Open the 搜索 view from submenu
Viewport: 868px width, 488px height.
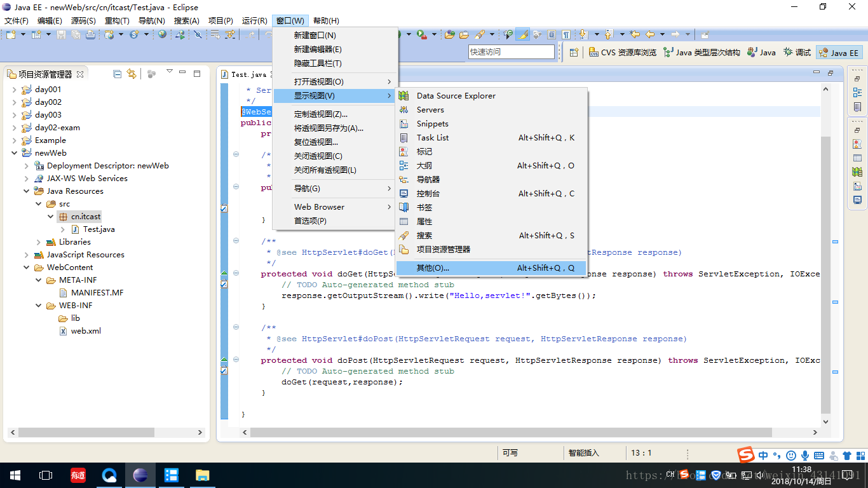point(492,236)
